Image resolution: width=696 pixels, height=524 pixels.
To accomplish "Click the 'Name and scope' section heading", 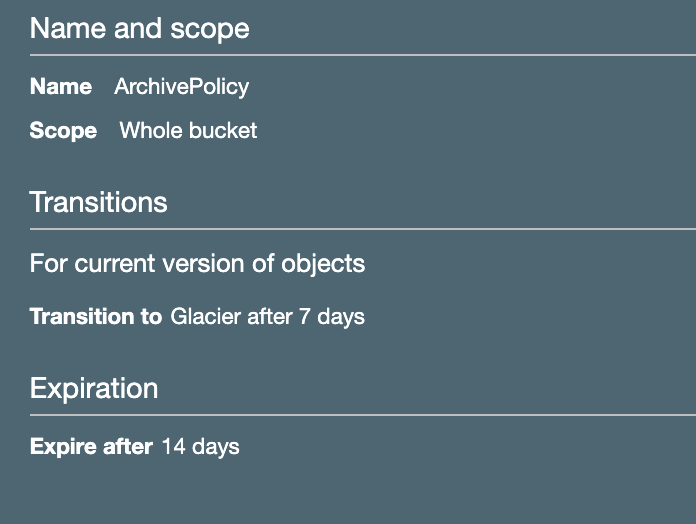I will tap(139, 28).
